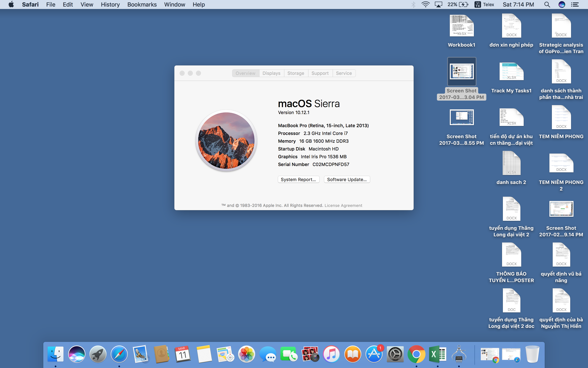Open Mail stamp icon in Dock
This screenshot has width=588, height=368.
[x=140, y=354]
